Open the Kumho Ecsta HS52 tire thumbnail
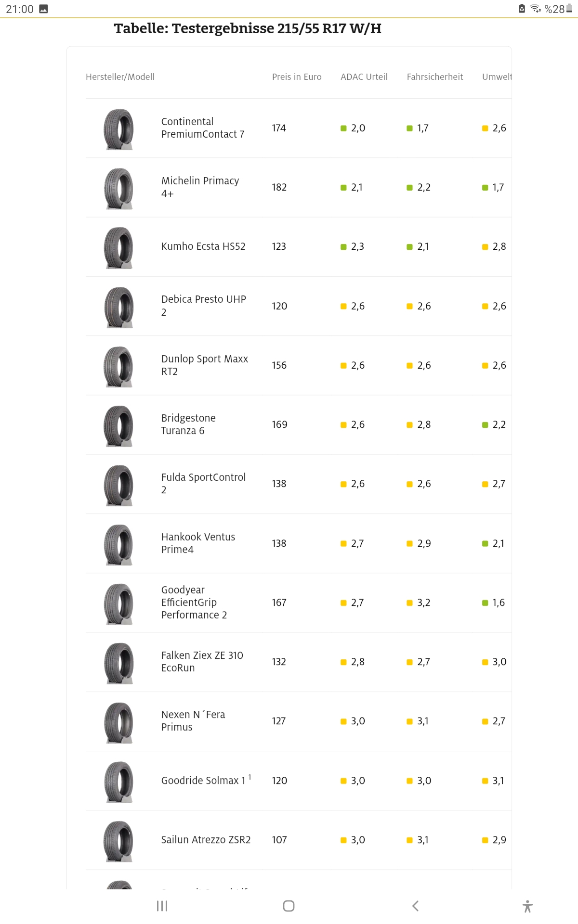The image size is (578, 924). coord(118,247)
